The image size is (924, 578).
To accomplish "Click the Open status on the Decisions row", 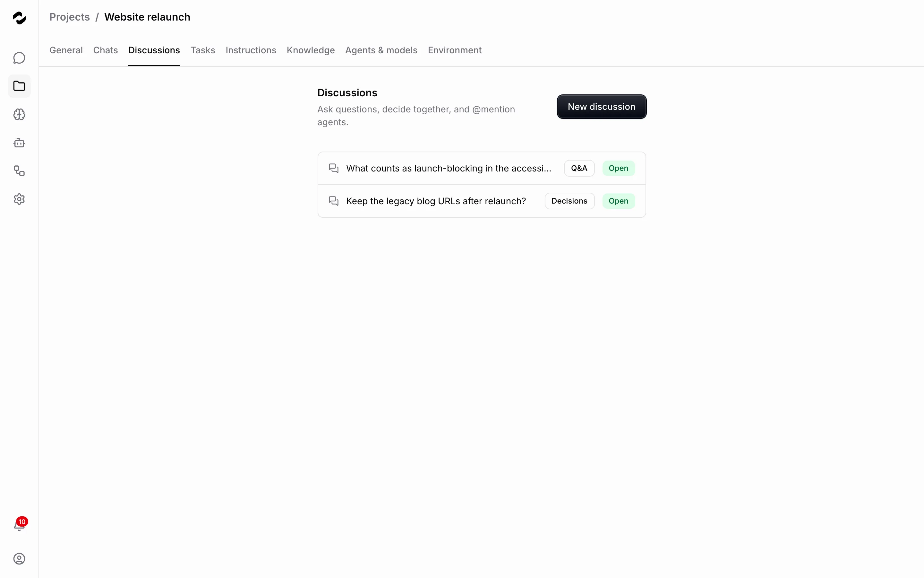I will click(618, 201).
